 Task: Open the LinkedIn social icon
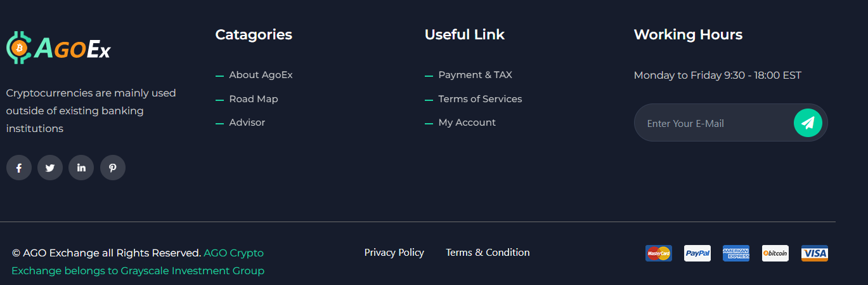pos(81,168)
